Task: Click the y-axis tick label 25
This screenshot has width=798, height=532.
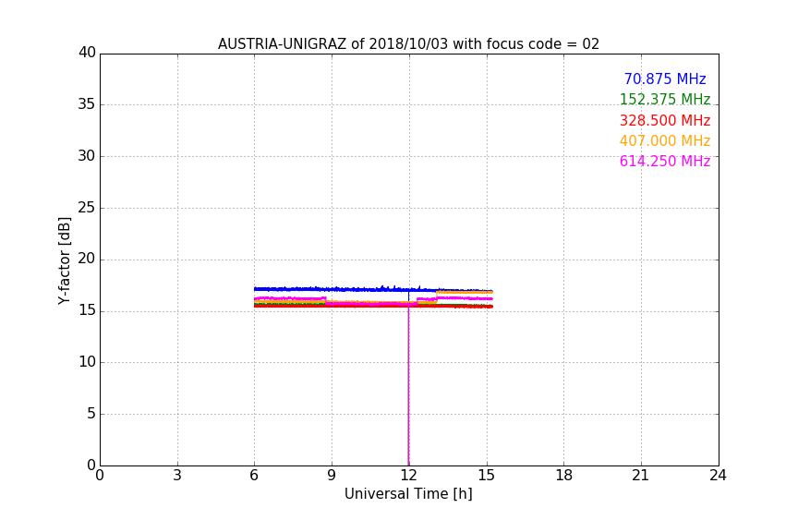Action: pyautogui.click(x=87, y=208)
